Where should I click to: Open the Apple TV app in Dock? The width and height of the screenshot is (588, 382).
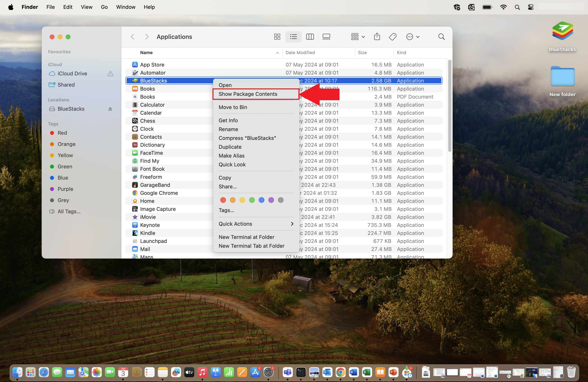point(189,372)
